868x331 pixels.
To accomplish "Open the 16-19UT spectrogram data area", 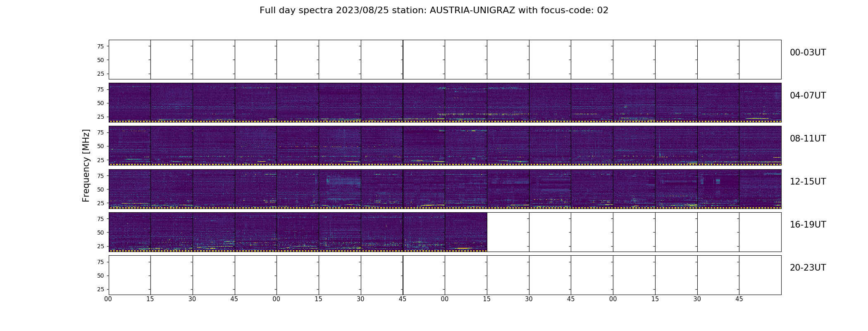I will click(298, 232).
